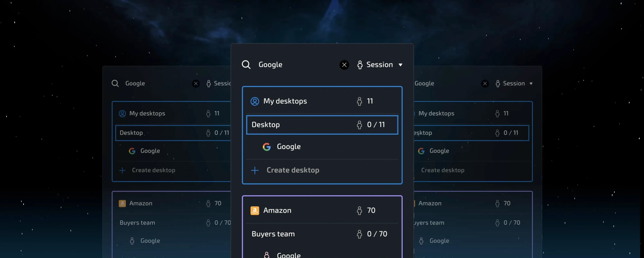Click the left panel search magnifier icon
The image size is (644, 258).
[115, 83]
